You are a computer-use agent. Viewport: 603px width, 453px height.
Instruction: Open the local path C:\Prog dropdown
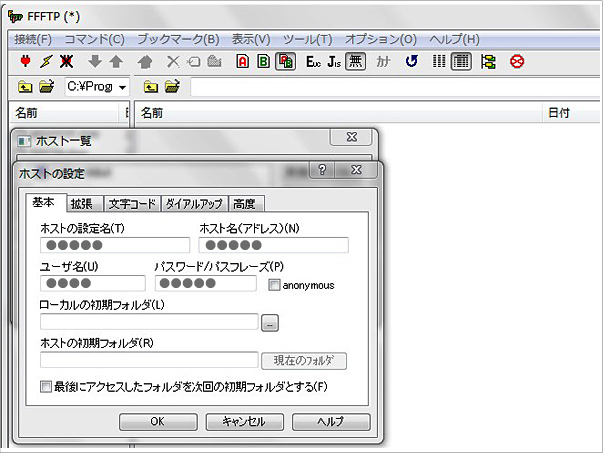click(122, 87)
